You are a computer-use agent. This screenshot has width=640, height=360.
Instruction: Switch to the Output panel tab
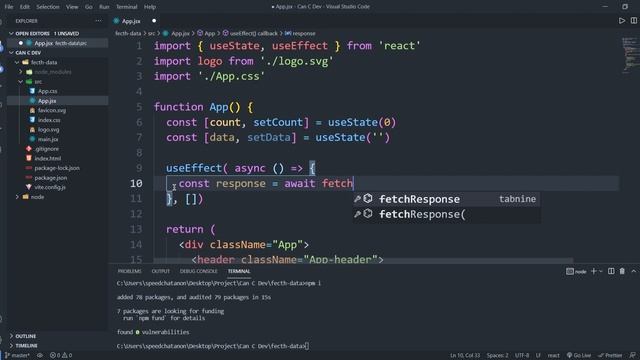coord(160,271)
